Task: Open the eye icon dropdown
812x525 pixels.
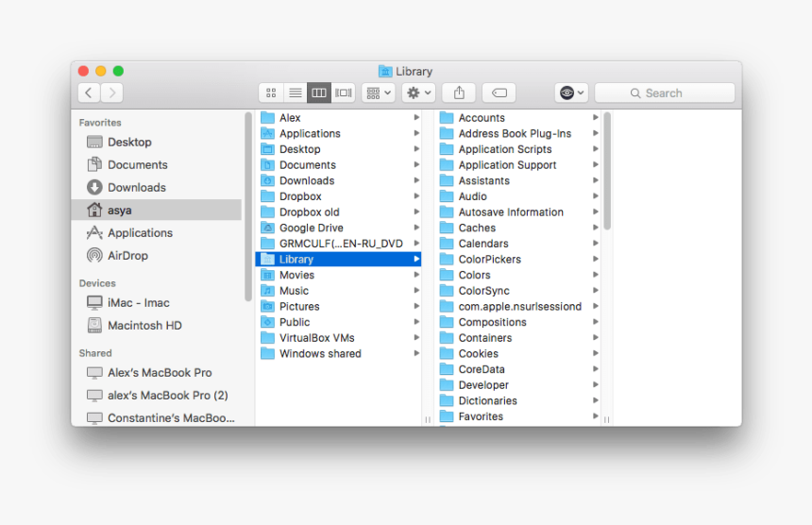Action: tap(572, 93)
